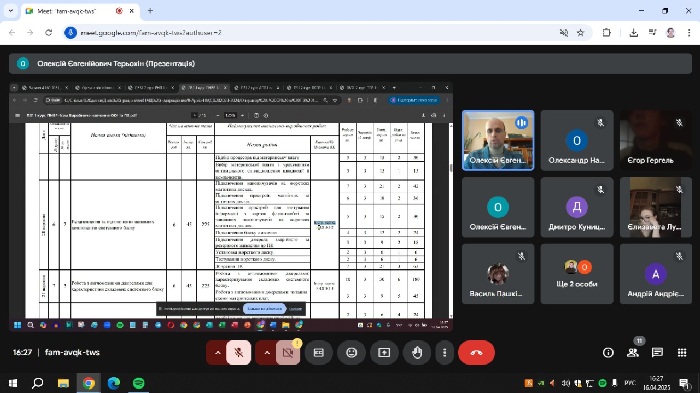This screenshot has width=700, height=393.
Task: Expand audio settings arrow beside microphone
Action: pos(217,352)
